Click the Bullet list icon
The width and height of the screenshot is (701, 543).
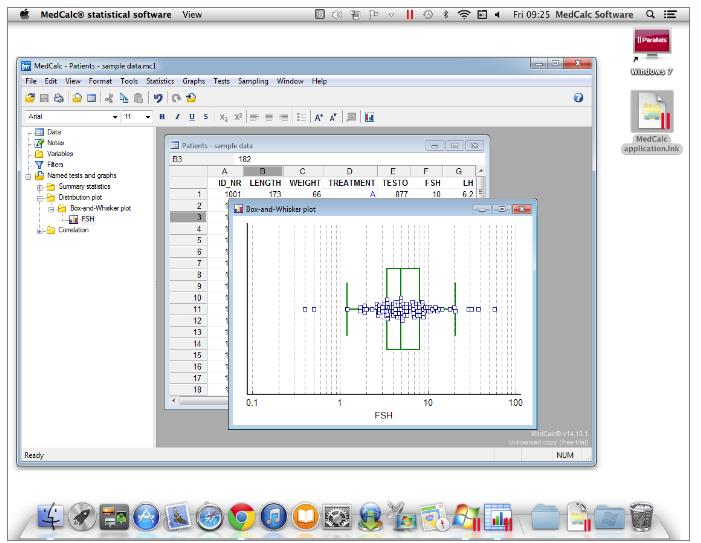pos(302,117)
